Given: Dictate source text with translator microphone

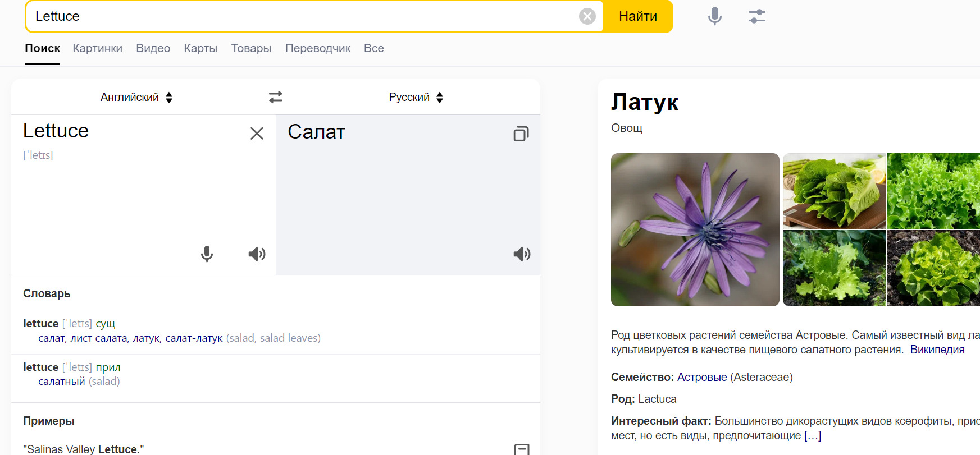Looking at the screenshot, I should (207, 254).
